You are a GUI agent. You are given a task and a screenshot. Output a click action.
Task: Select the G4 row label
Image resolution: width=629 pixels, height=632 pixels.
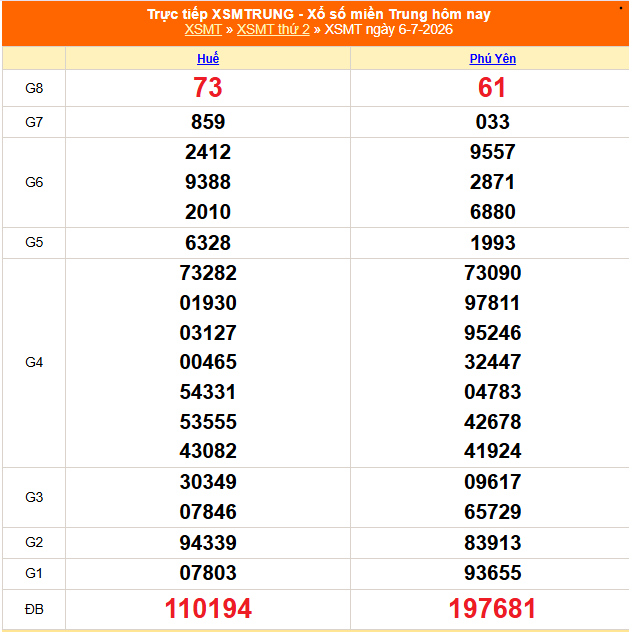pyautogui.click(x=34, y=362)
